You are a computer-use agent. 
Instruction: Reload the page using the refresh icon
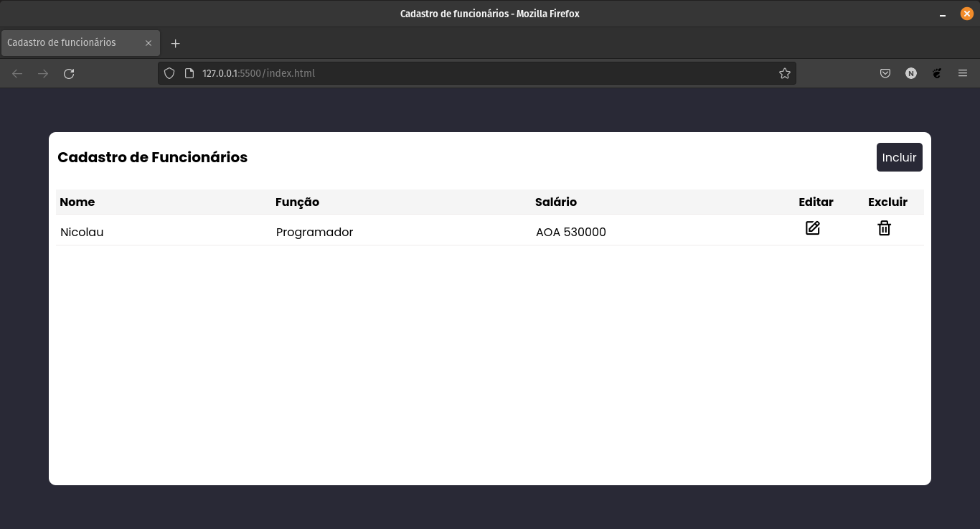pyautogui.click(x=69, y=73)
